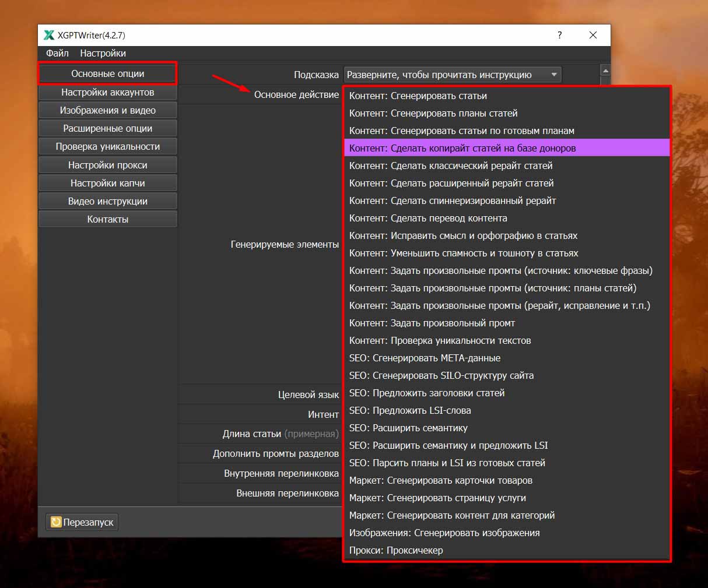Select 'Сделать копирайт статей на базе доноров'
The width and height of the screenshot is (708, 588).
click(462, 148)
